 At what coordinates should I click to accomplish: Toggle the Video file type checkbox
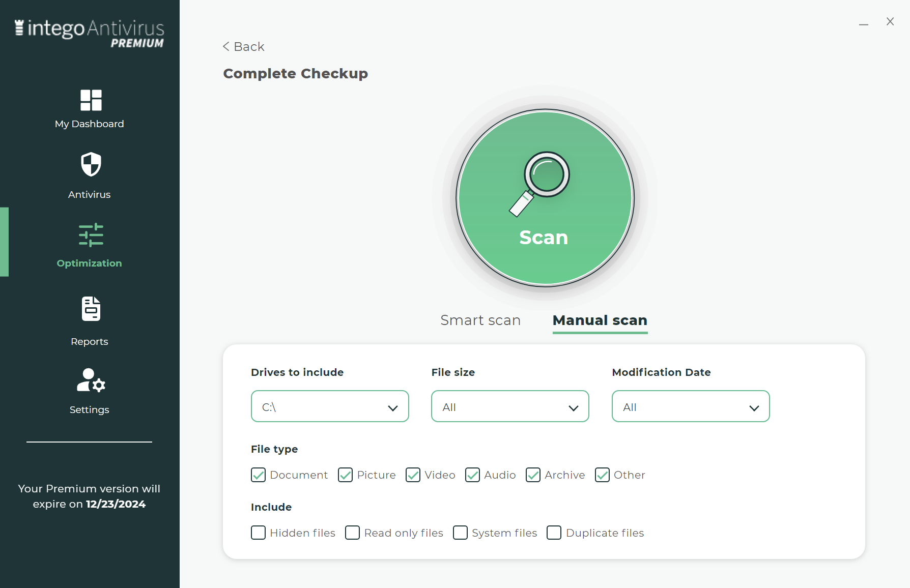(413, 475)
